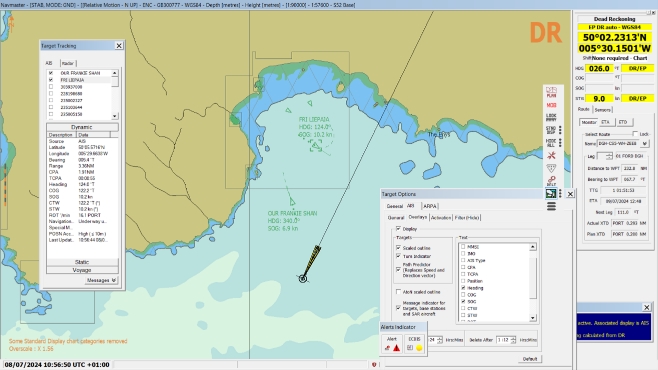This screenshot has height=370, width=658.
Task: Open the hamburger menu icon in toolbar
Action: point(551,206)
